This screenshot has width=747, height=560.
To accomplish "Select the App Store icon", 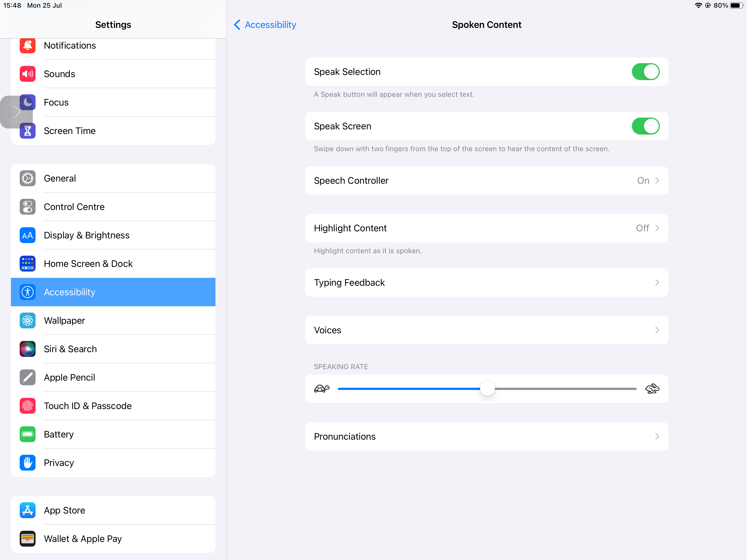I will tap(27, 510).
